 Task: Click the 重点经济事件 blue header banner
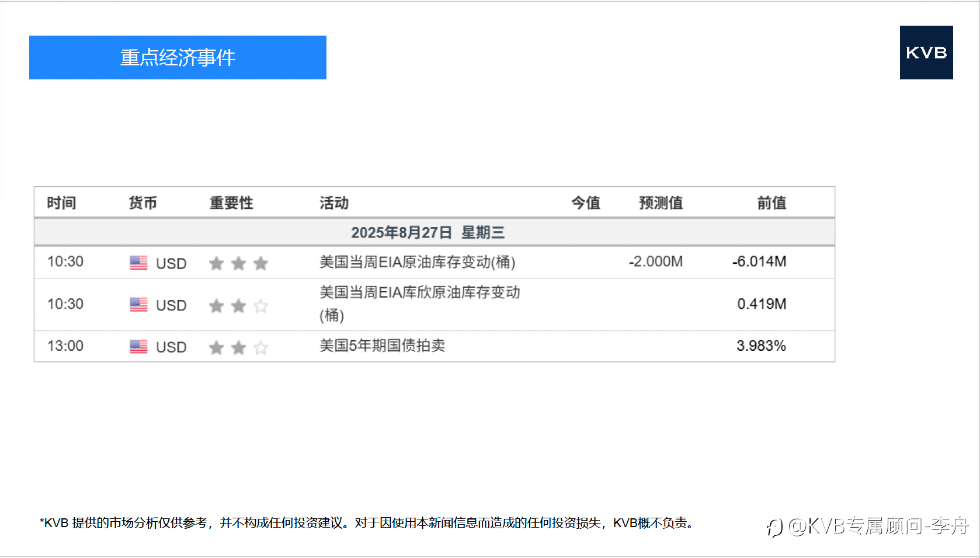point(178,57)
